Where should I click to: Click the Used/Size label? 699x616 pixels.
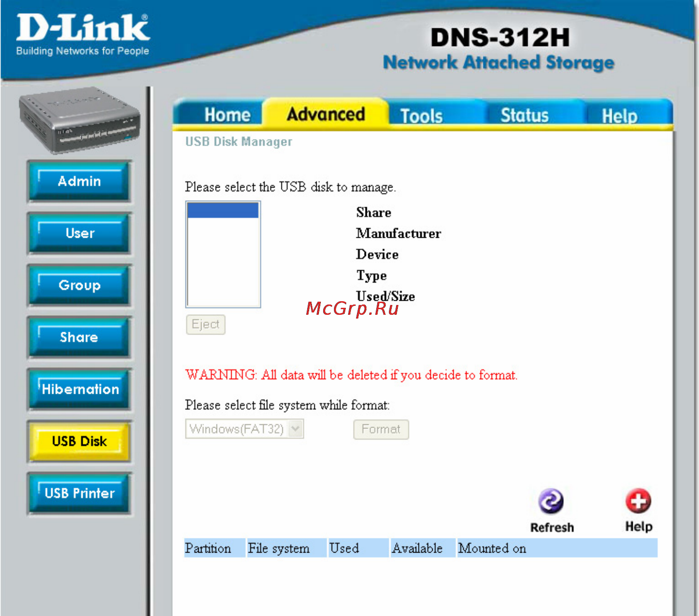tap(385, 296)
